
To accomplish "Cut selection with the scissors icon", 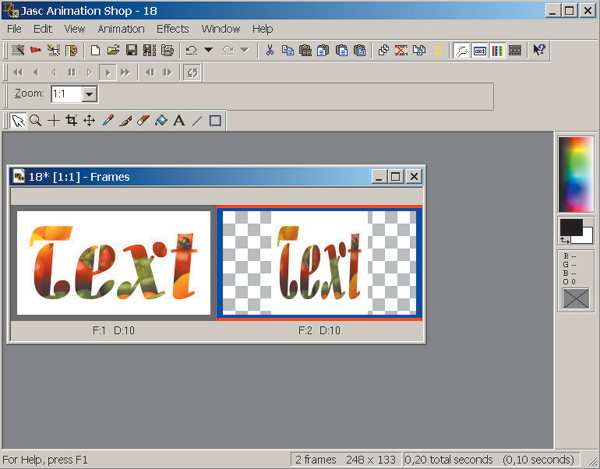I will click(x=270, y=50).
